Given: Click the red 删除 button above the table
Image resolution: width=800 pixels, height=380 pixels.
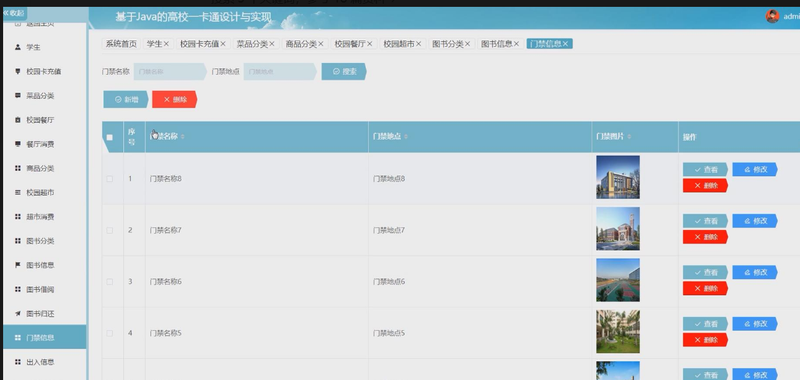Looking at the screenshot, I should click(x=174, y=99).
